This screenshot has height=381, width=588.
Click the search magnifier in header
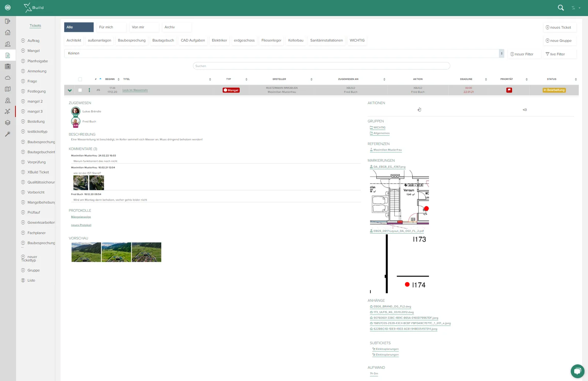coord(561,8)
